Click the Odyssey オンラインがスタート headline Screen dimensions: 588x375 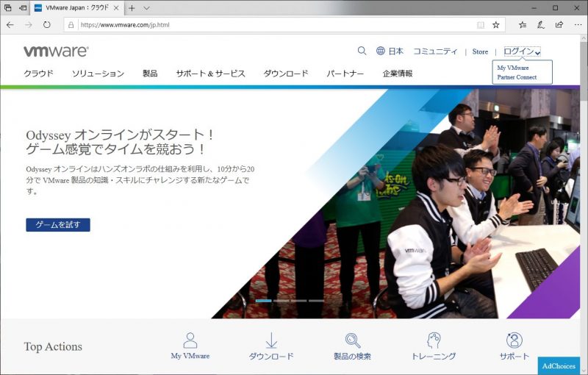pos(120,135)
